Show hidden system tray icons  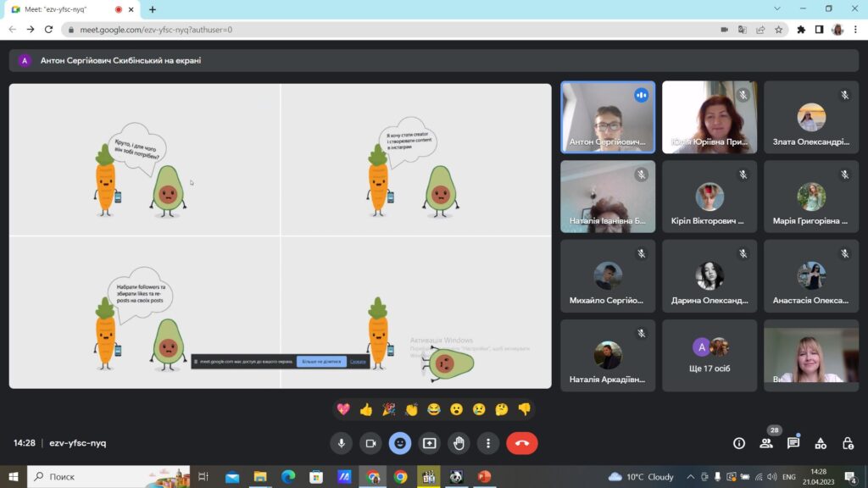(x=689, y=477)
